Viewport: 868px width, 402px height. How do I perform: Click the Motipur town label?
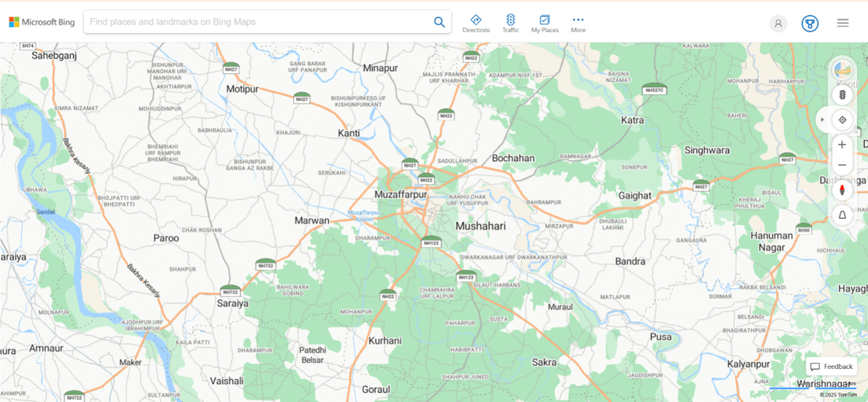(x=242, y=88)
